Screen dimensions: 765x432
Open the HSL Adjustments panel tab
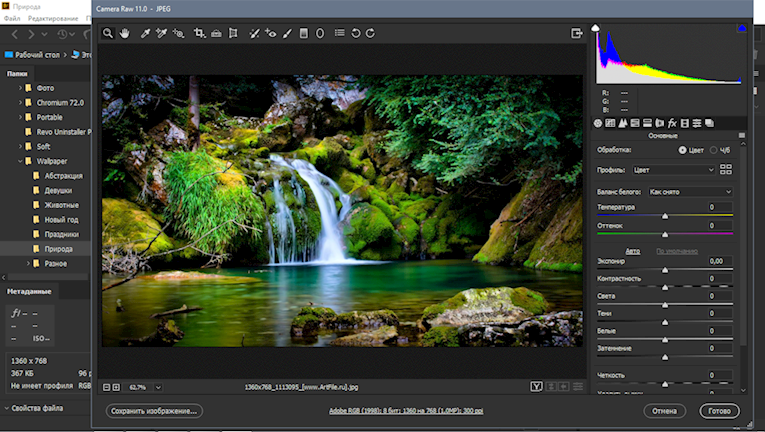[x=635, y=123]
